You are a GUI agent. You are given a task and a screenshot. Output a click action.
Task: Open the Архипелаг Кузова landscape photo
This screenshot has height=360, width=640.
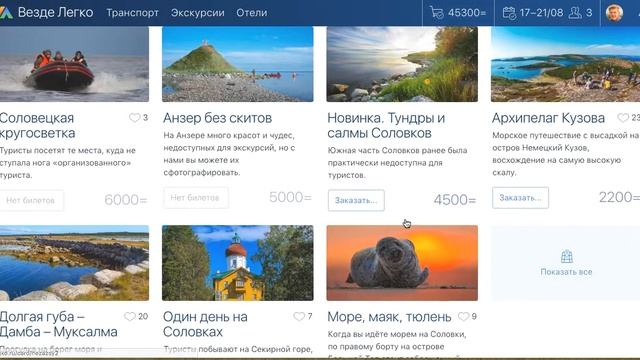565,64
